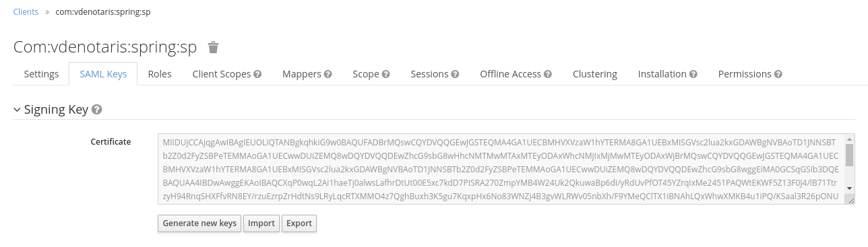The height and width of the screenshot is (247, 868).
Task: Import a signing key
Action: tap(261, 223)
